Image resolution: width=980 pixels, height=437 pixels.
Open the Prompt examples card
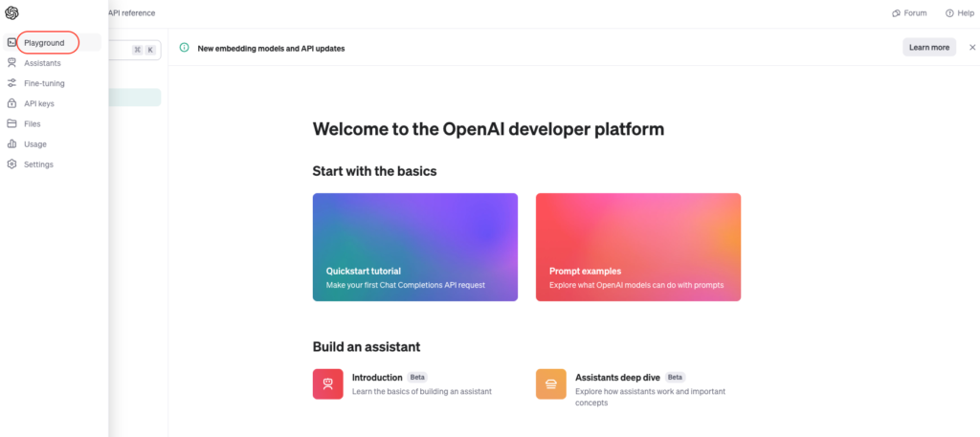tap(637, 247)
